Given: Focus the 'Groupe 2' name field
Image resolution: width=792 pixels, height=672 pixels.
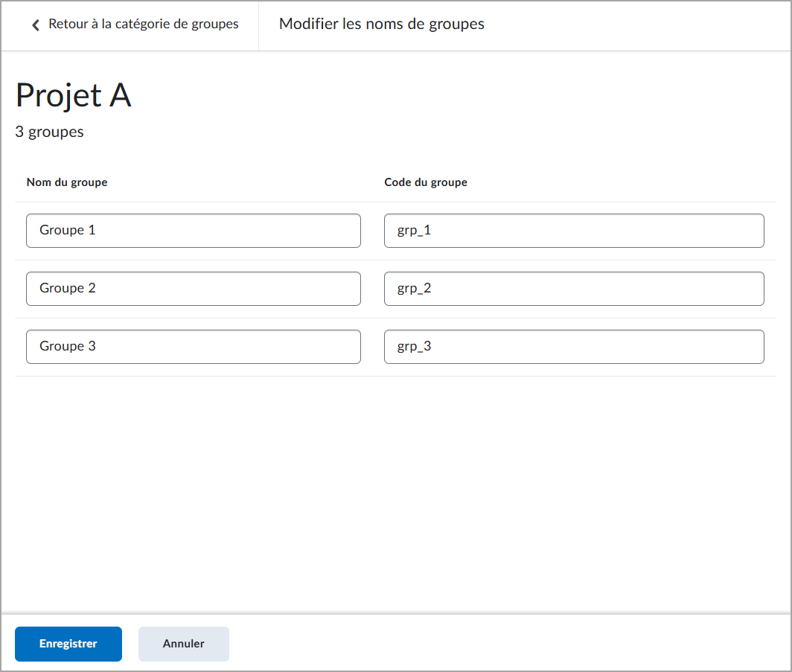Looking at the screenshot, I should (x=194, y=289).
